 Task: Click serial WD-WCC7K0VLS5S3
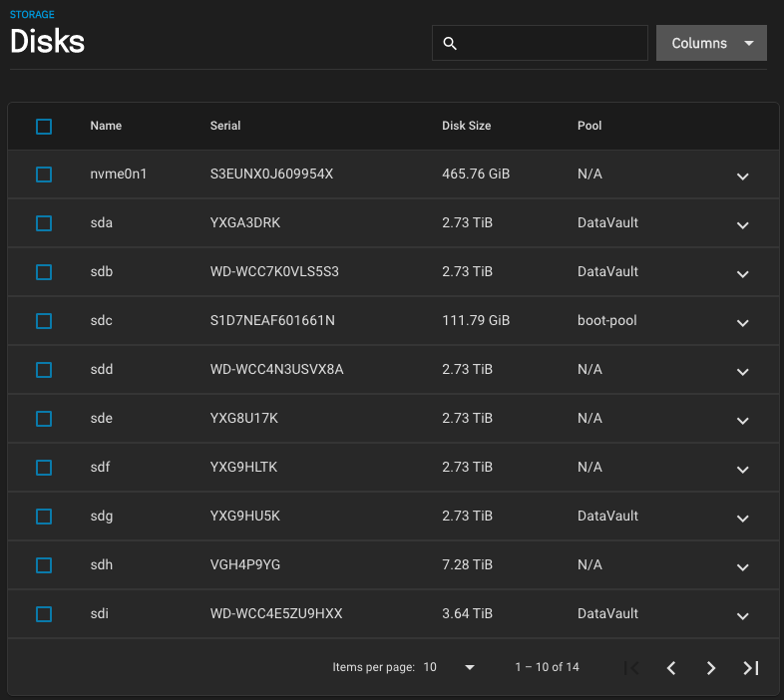[x=274, y=271]
